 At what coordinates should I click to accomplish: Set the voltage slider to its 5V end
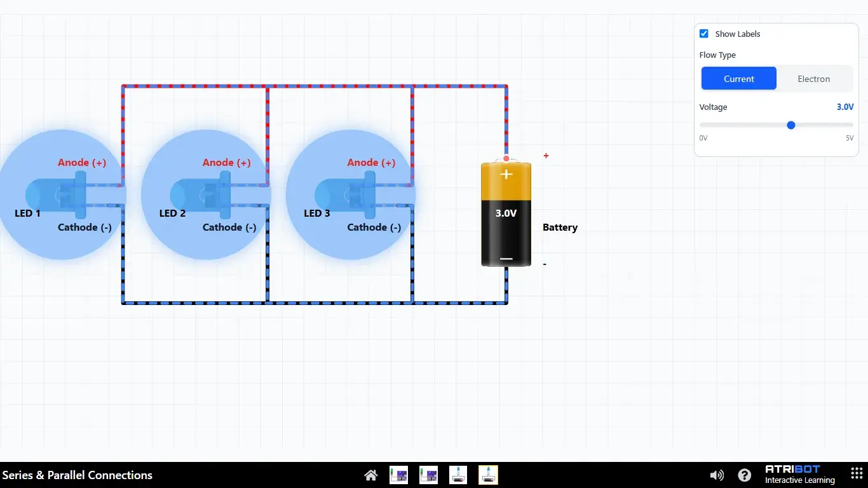853,125
